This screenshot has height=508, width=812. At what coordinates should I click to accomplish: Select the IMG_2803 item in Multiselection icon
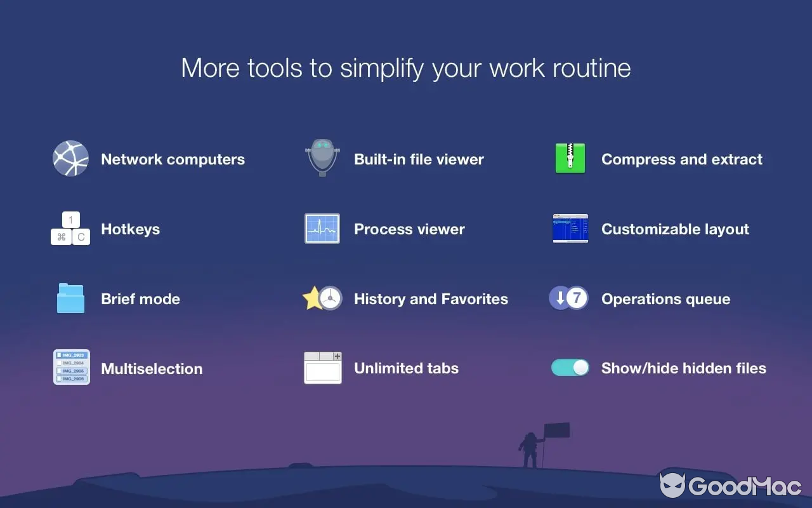(70, 354)
